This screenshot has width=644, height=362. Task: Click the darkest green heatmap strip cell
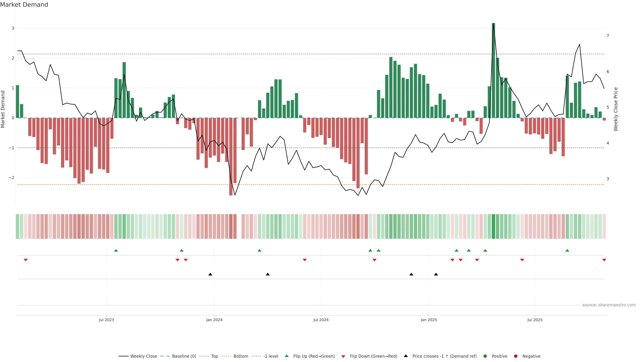coord(493,226)
